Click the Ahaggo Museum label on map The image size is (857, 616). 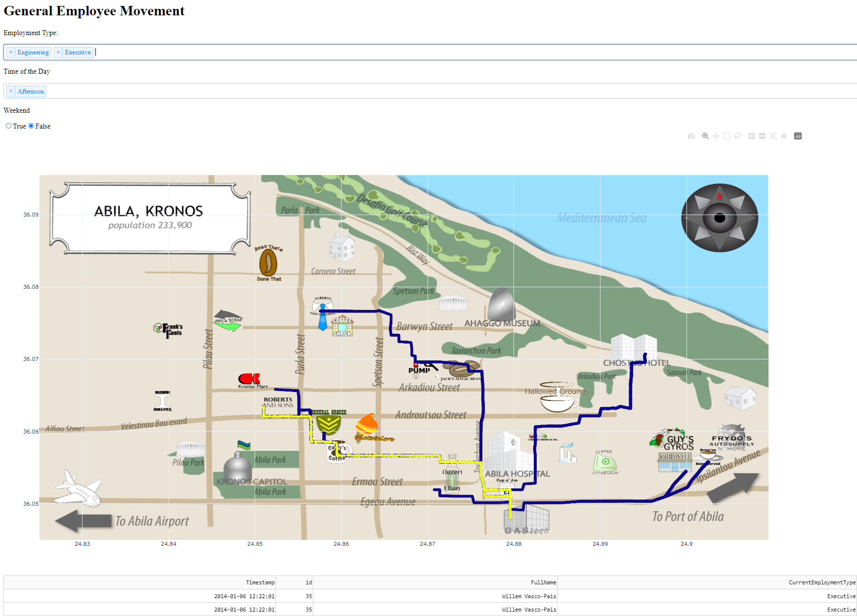coord(502,323)
